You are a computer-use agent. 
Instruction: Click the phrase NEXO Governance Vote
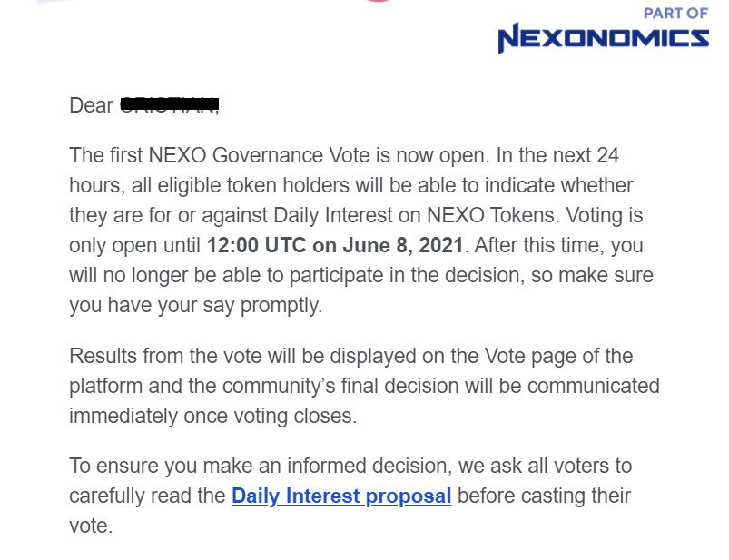tap(261, 155)
